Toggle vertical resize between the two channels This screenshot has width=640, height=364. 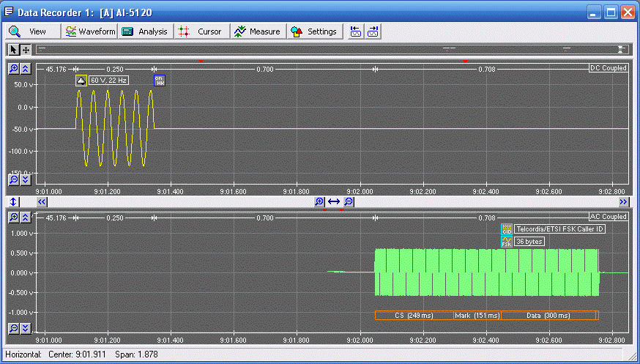point(14,201)
